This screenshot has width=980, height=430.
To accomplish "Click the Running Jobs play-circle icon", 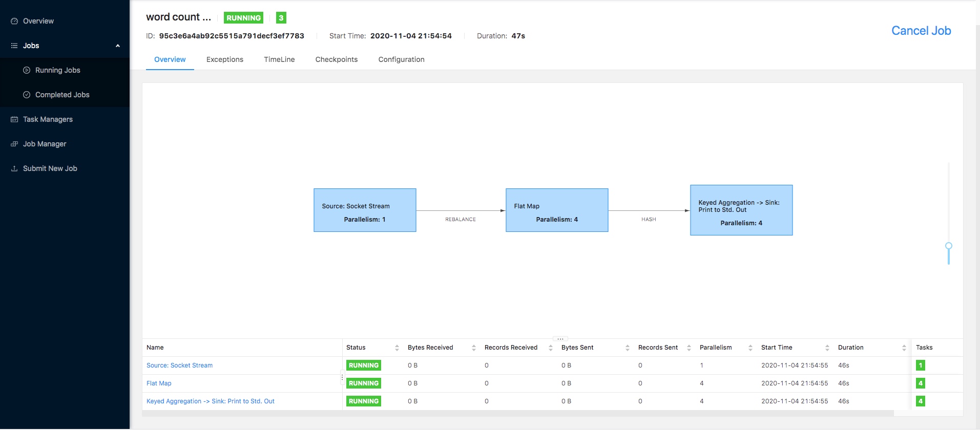I will click(27, 70).
